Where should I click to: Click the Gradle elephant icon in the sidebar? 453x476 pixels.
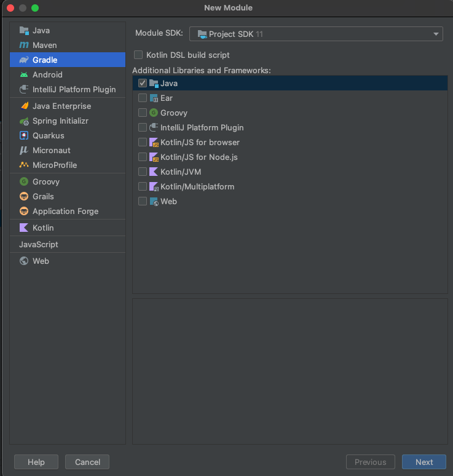[x=24, y=60]
